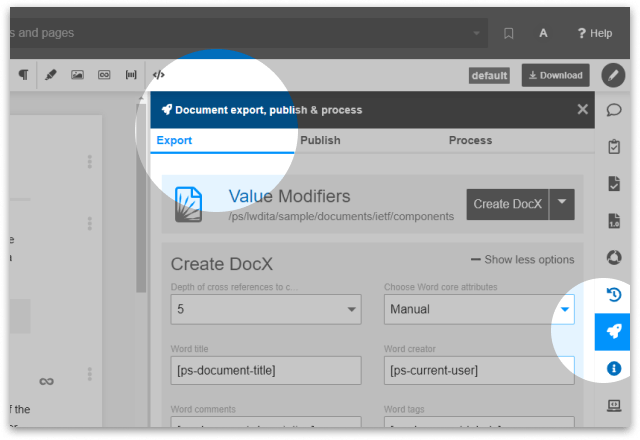Click the Word title input field
Image resolution: width=640 pixels, height=440 pixels.
pos(266,371)
